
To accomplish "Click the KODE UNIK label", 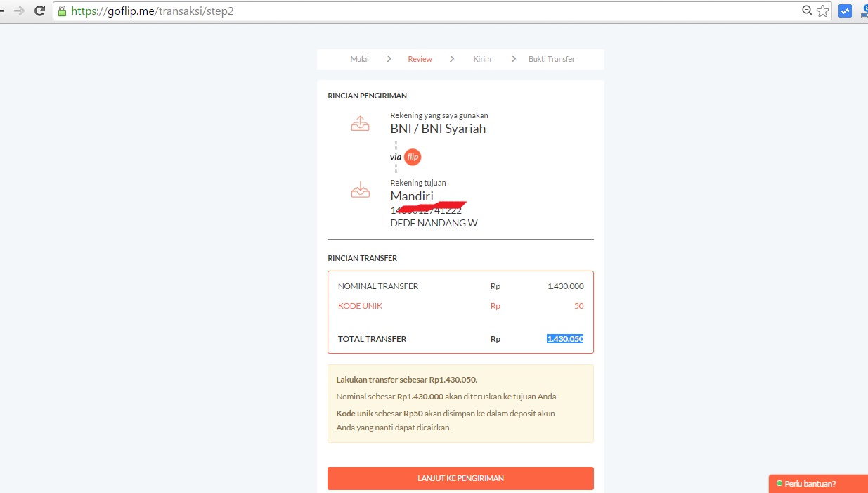I will [x=360, y=306].
